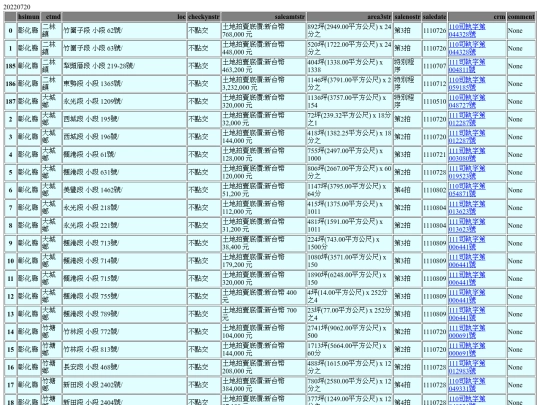Open the crm link in row 2
This screenshot has height=405, width=540.
[467, 119]
